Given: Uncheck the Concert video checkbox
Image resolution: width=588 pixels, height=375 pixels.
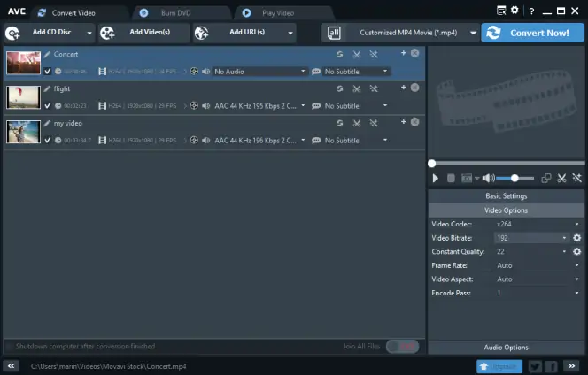Looking at the screenshot, I should coord(48,71).
